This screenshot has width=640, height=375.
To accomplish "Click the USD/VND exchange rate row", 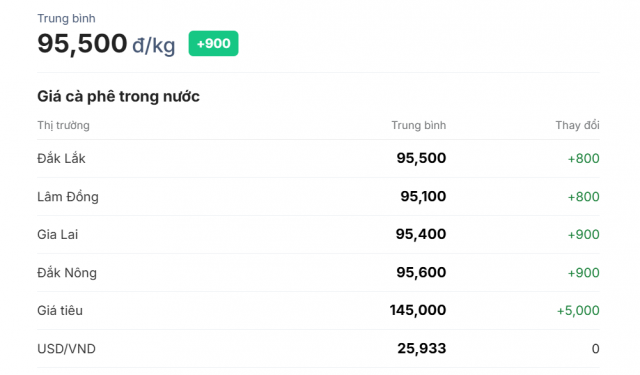I will (318, 348).
